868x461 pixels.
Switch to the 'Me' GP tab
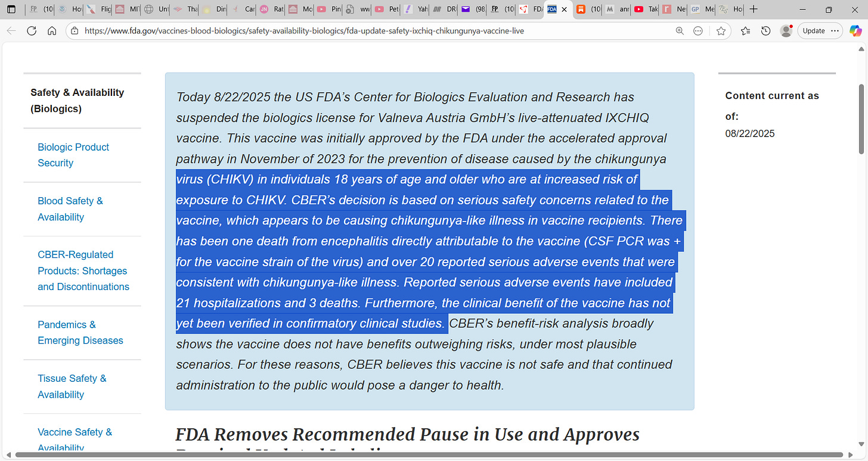pos(703,10)
